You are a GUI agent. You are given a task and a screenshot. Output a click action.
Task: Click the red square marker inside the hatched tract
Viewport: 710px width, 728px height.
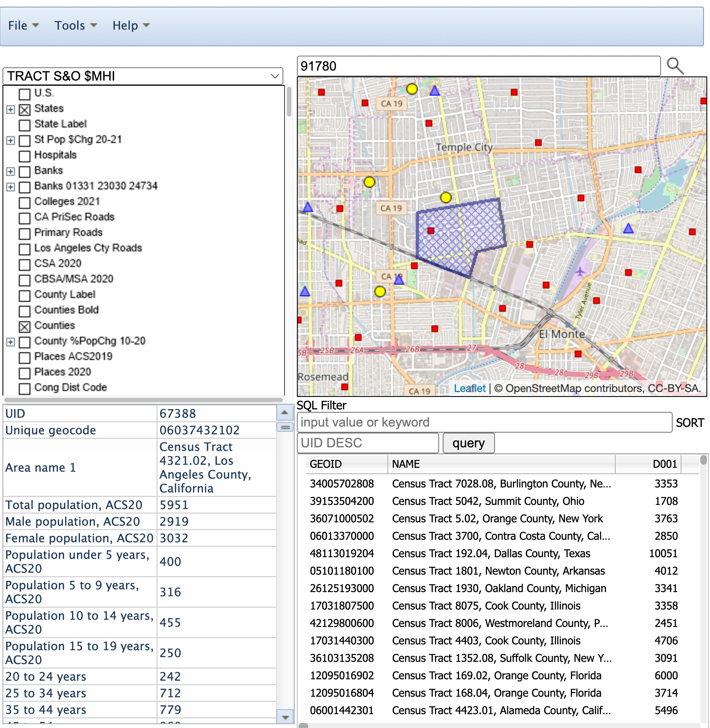coord(431,231)
